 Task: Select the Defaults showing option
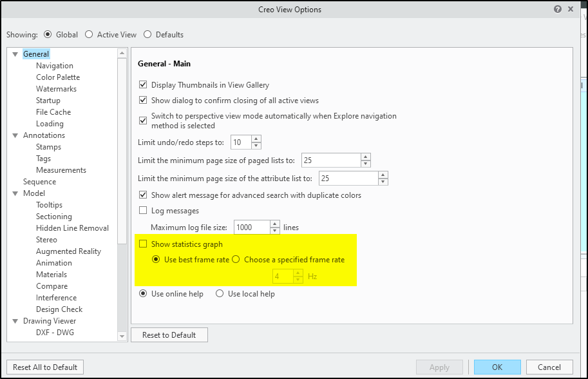[x=147, y=34]
